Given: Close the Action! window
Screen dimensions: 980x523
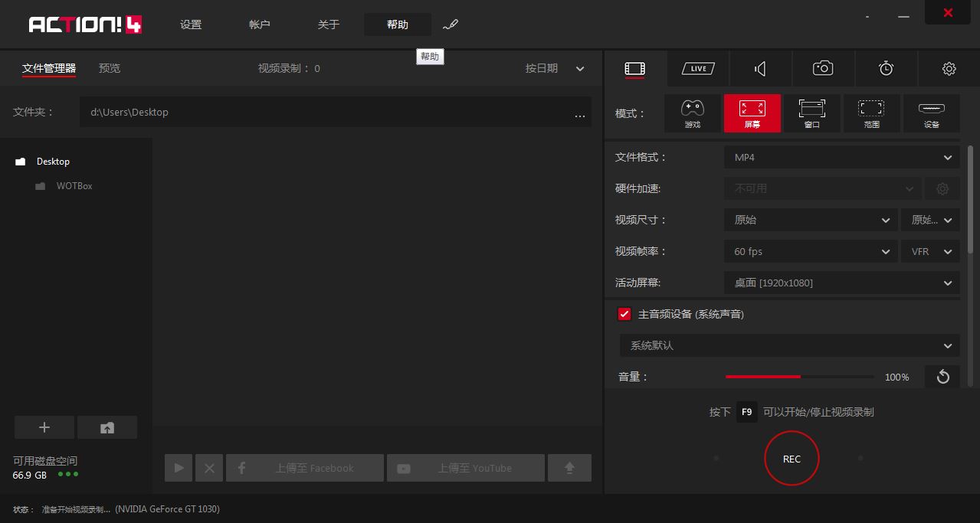Looking at the screenshot, I should 948,12.
